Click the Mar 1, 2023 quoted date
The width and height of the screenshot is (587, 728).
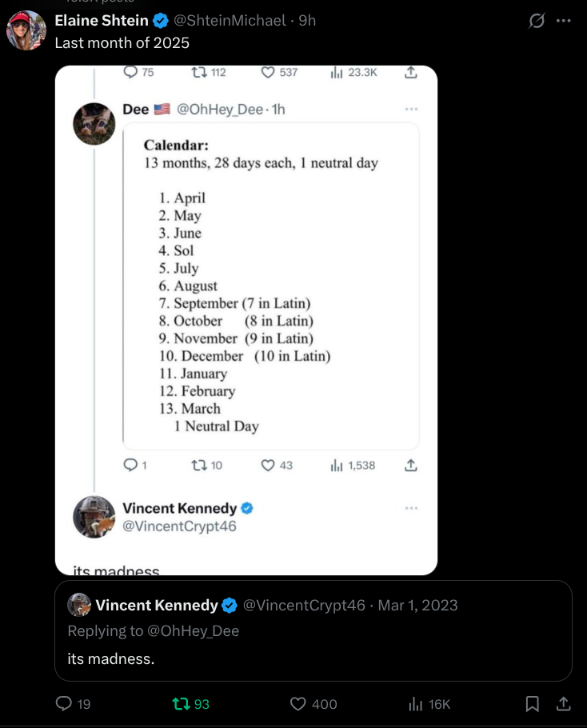[418, 605]
